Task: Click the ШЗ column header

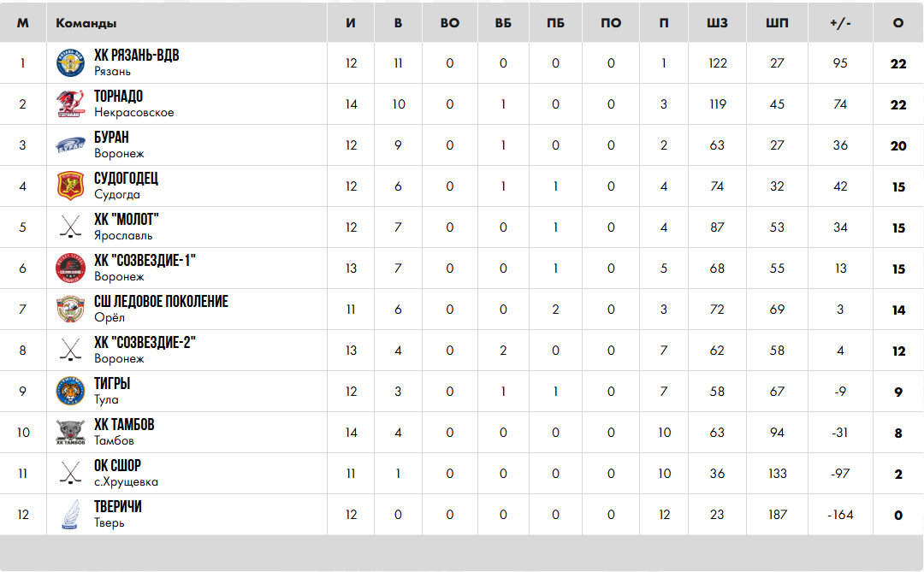Action: (717, 23)
